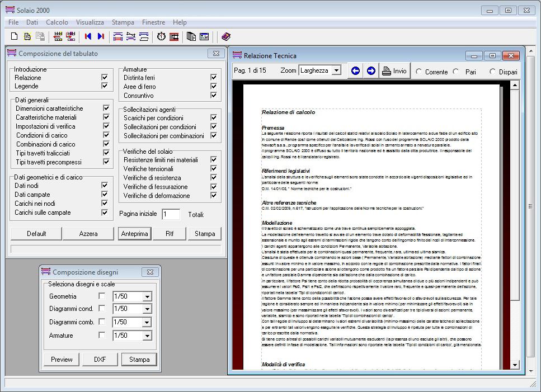Toggle Dimensioni caratteristiche checkbox
Screen dimensions: 541x392
point(106,108)
